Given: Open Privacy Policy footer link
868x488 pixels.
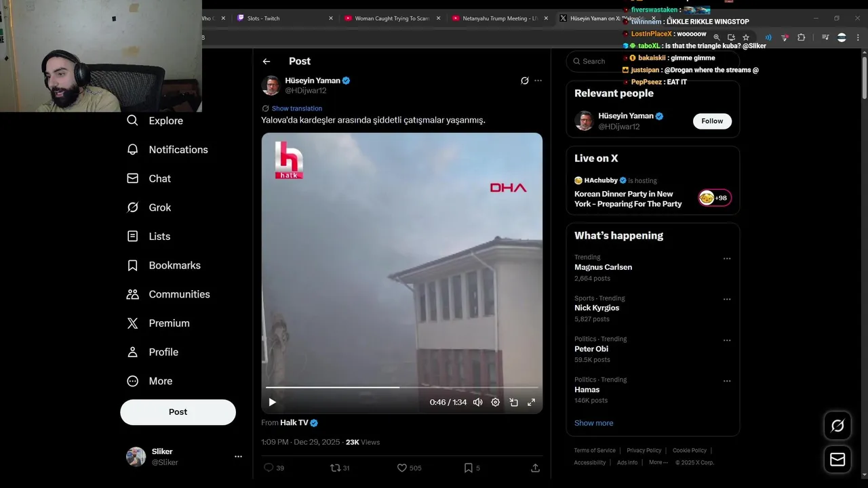Looking at the screenshot, I should (644, 450).
